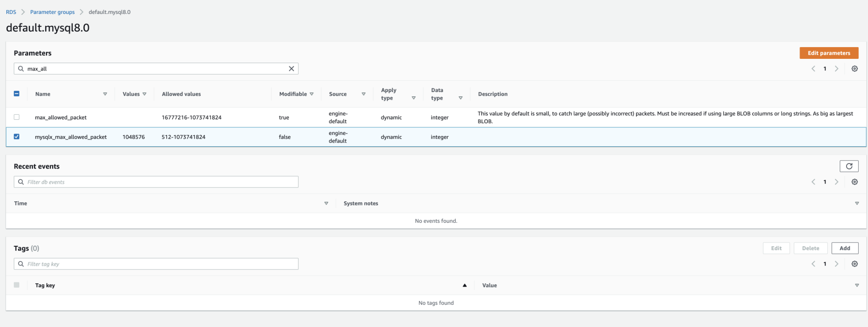Uncheck the mysqlx_max_allowed_packet row checkbox
This screenshot has width=868, height=327.
[17, 137]
